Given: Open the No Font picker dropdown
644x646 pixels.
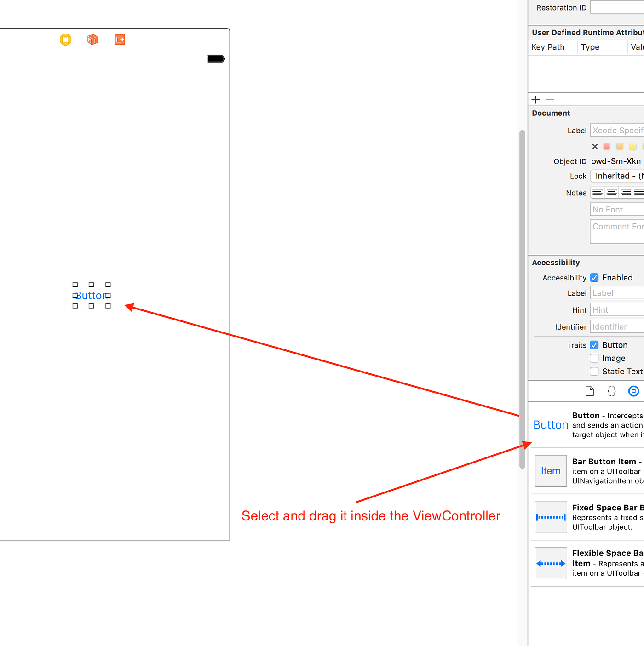Looking at the screenshot, I should (616, 209).
